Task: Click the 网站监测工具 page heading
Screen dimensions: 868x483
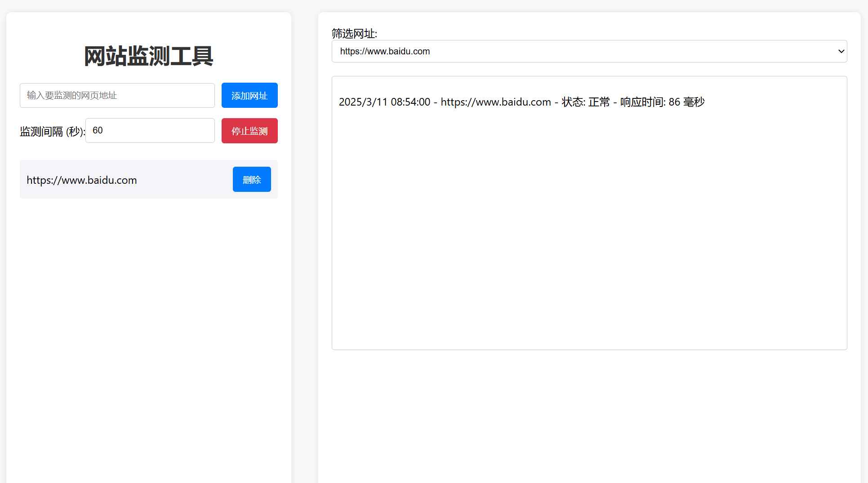Action: point(148,56)
